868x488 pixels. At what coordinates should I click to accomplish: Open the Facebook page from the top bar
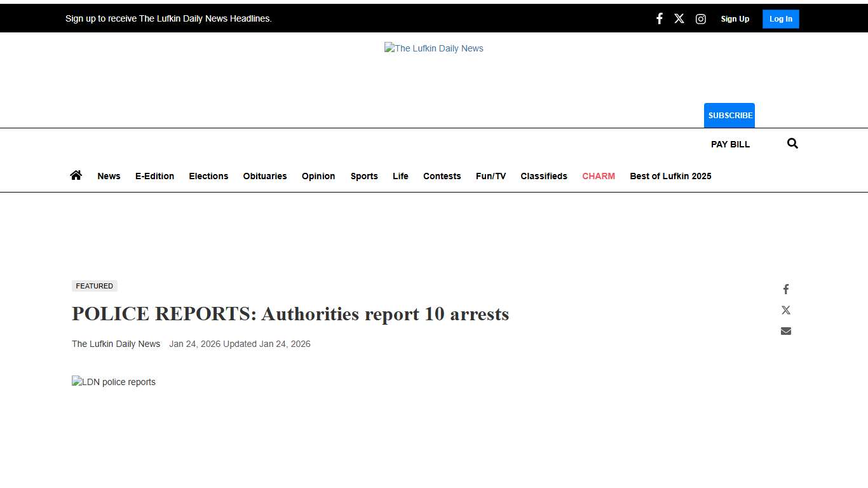click(659, 18)
